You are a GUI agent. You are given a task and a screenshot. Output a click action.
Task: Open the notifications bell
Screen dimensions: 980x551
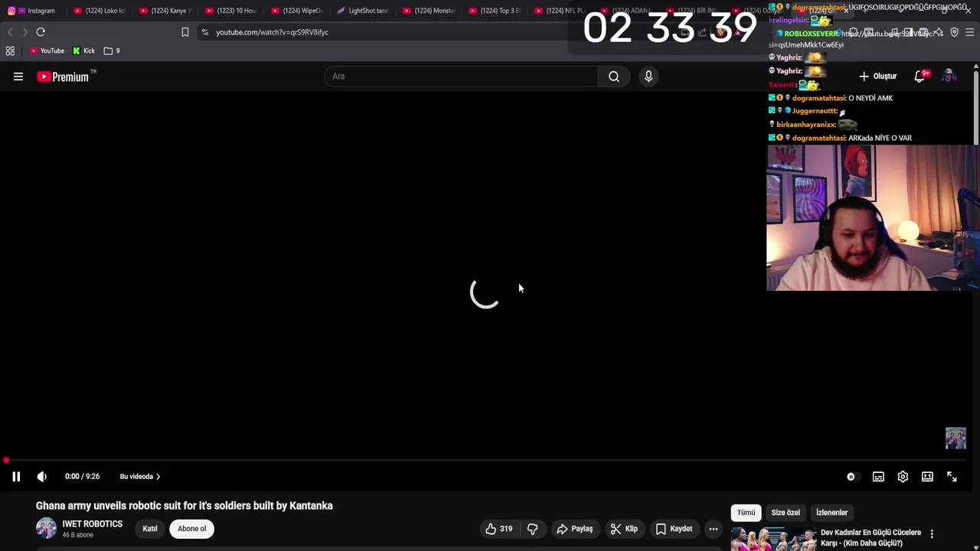920,77
